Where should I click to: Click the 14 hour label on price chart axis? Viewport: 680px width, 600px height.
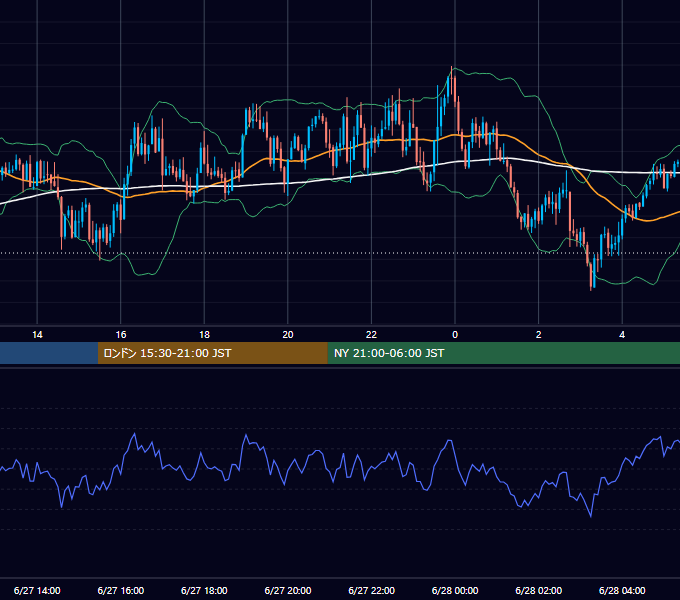37,335
